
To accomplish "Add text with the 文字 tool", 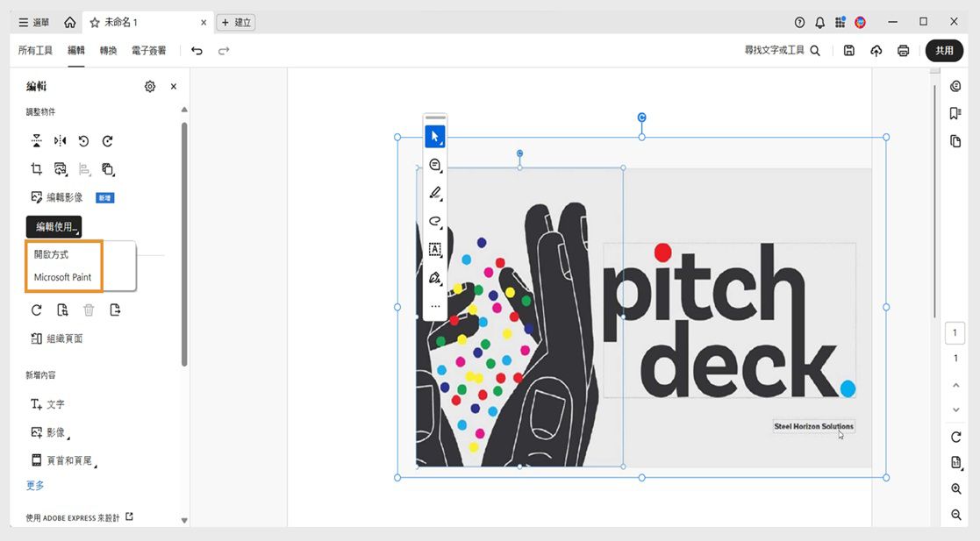I will coord(47,404).
